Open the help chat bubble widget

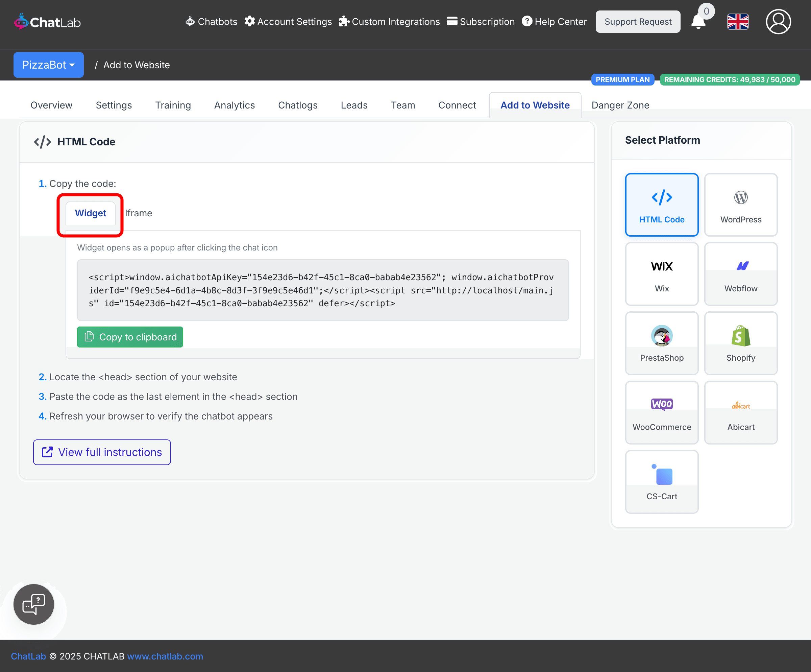pyautogui.click(x=34, y=604)
